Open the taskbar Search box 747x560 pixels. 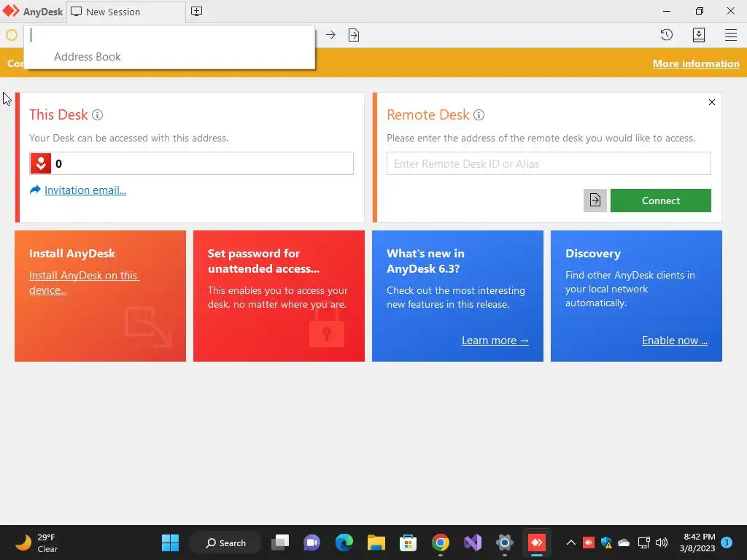point(226,542)
